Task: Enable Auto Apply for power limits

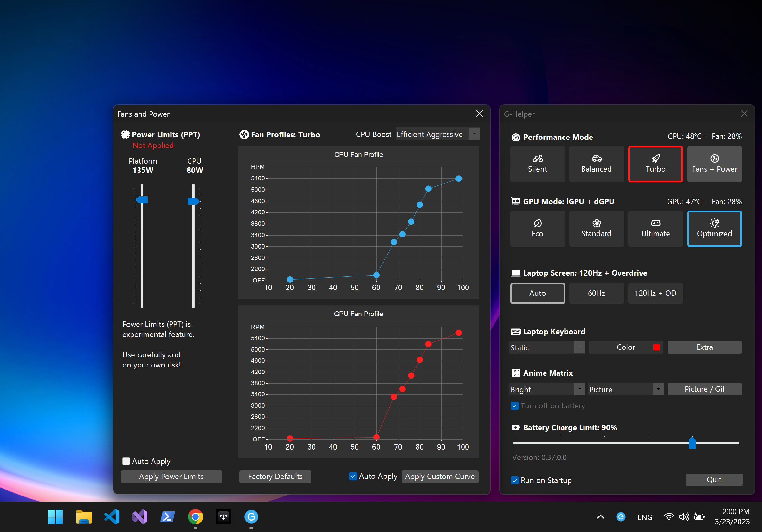Action: pos(126,461)
